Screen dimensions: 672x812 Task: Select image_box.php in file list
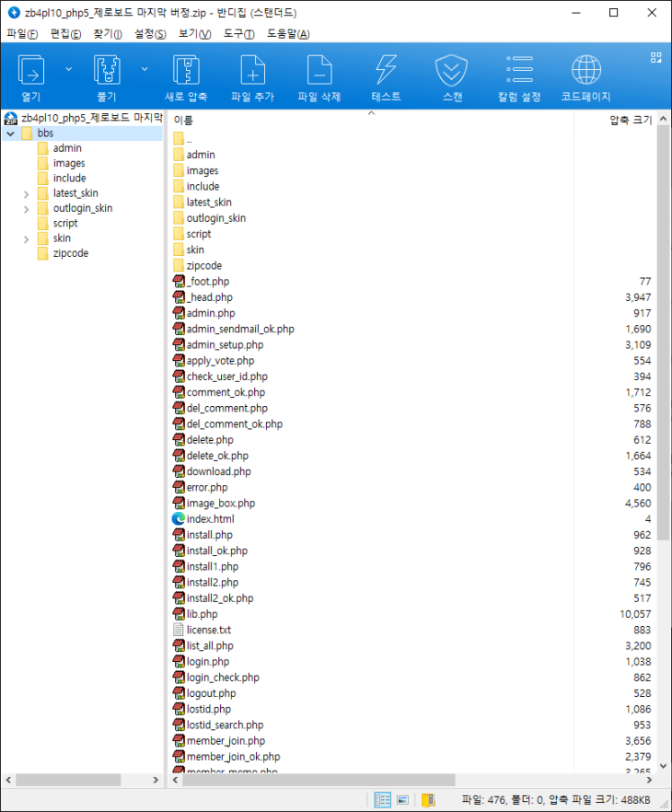pyautogui.click(x=221, y=504)
